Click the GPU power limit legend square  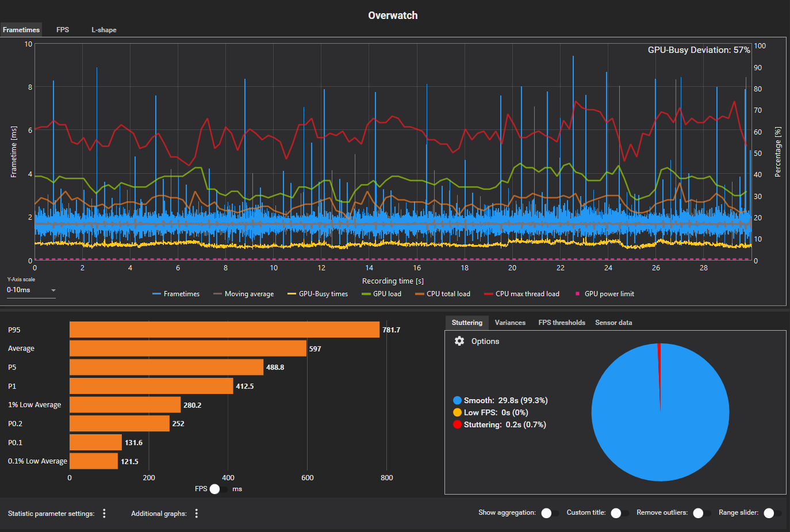(x=577, y=294)
